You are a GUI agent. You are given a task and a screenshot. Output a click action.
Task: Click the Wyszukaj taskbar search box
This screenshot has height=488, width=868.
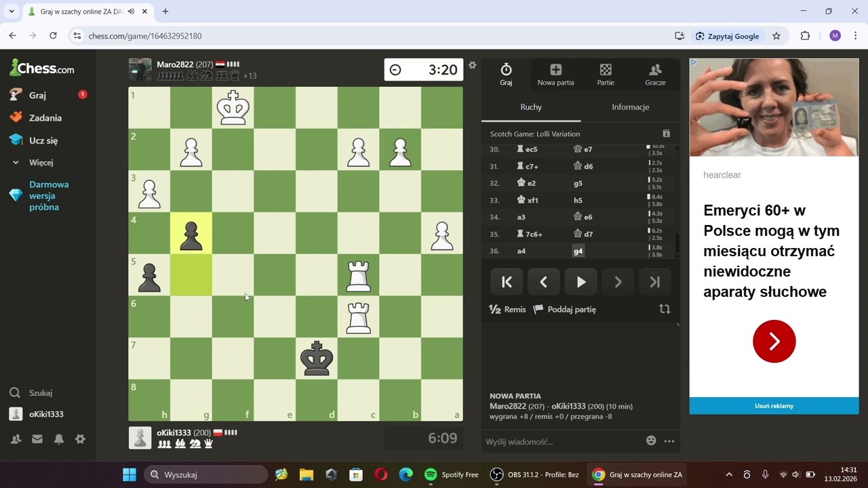tap(205, 474)
